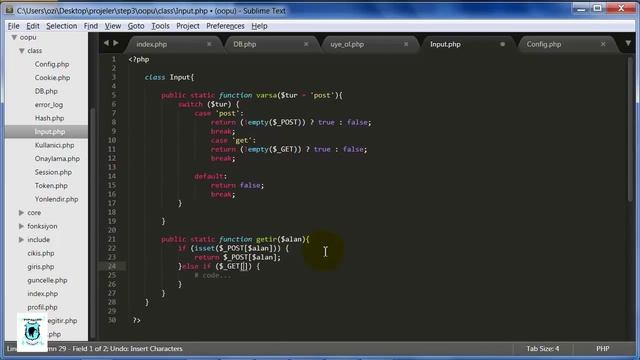The image size is (640, 360).
Task: Open profil.php in the sidebar
Action: point(42,307)
